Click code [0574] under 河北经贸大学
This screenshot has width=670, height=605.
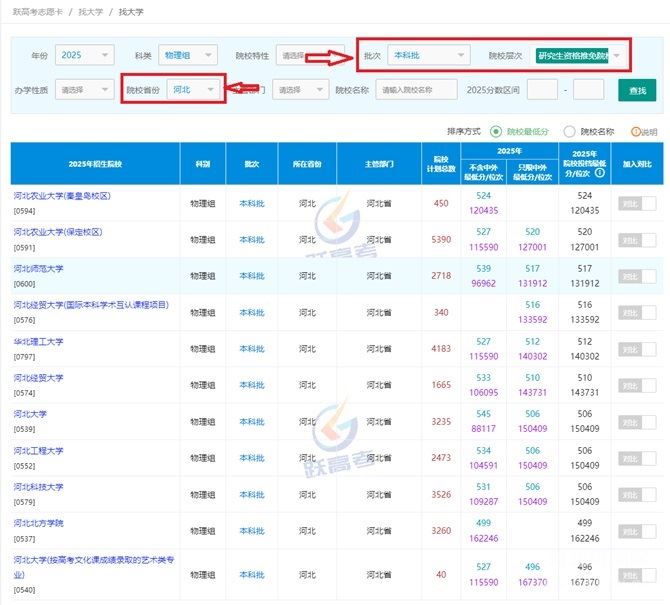click(x=24, y=393)
